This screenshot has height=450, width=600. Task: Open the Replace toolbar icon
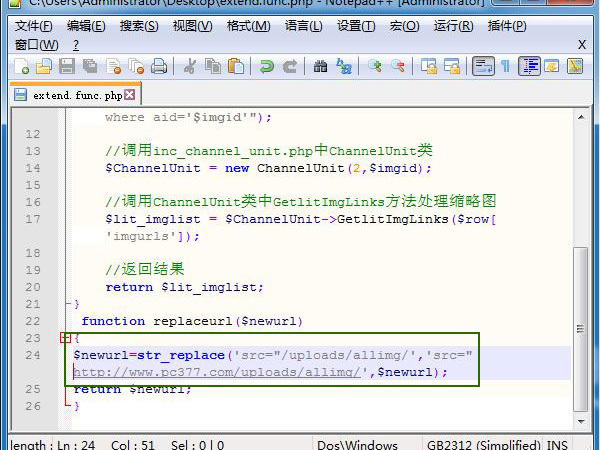click(344, 66)
